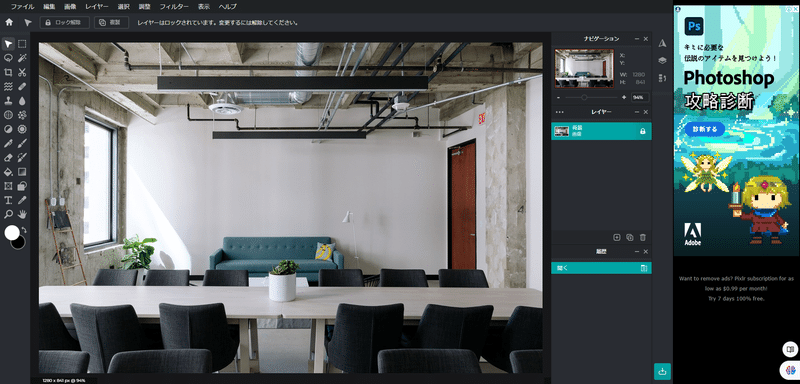Collapse the ナビゲーション panel
The width and height of the screenshot is (800, 384).
(x=637, y=39)
